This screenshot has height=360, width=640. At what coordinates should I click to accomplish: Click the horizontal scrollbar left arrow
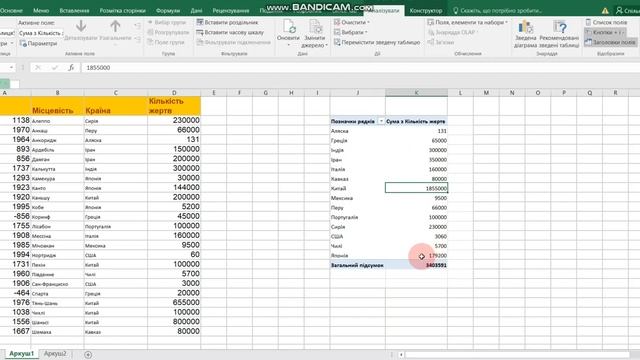(x=401, y=354)
